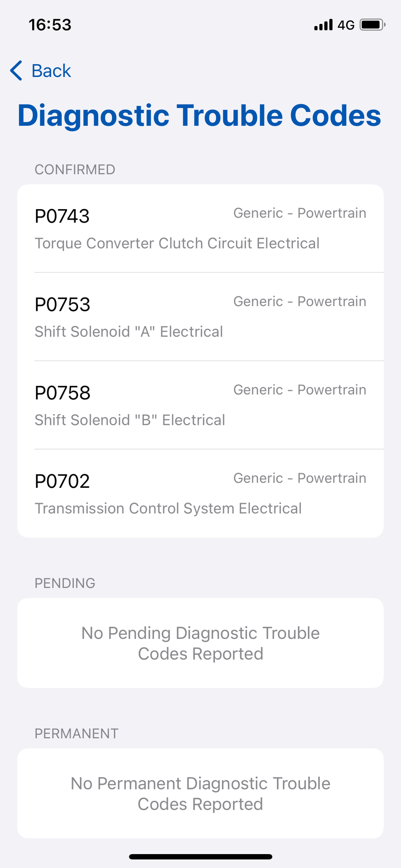Tap the Back text link

pyautogui.click(x=51, y=71)
